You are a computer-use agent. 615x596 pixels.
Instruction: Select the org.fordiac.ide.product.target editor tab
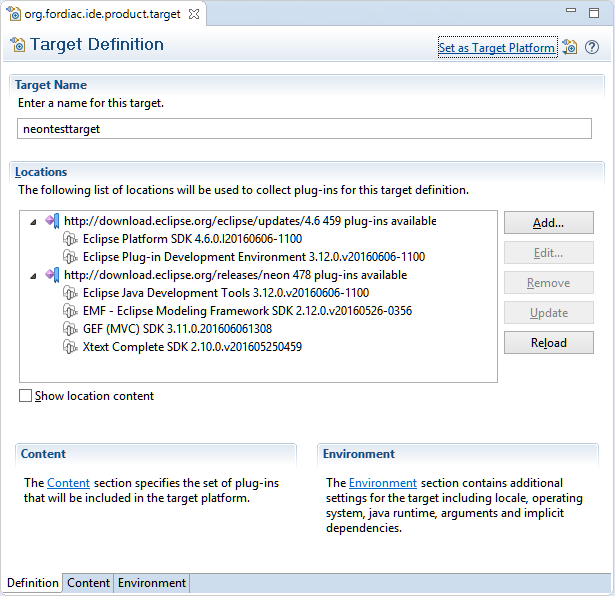tap(102, 14)
